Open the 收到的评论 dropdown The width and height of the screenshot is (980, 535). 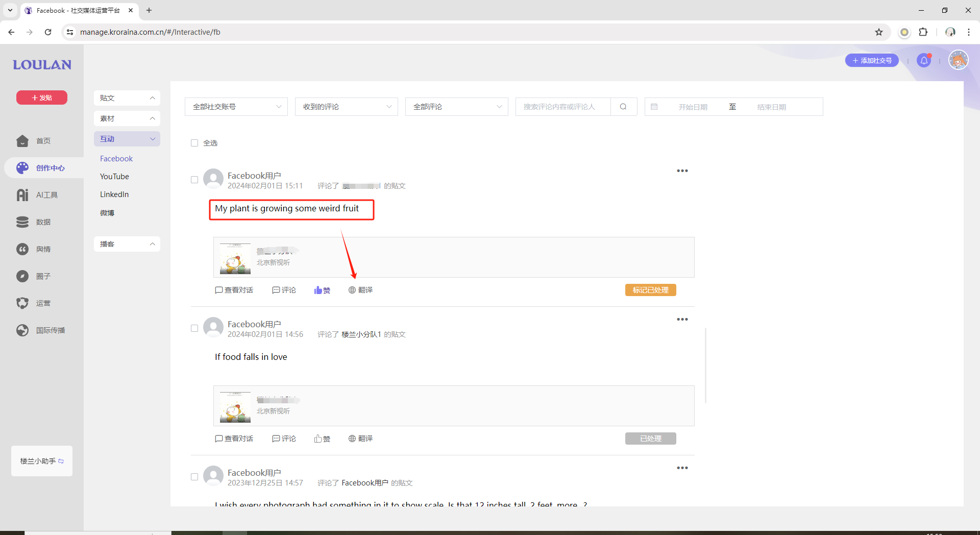coord(347,107)
